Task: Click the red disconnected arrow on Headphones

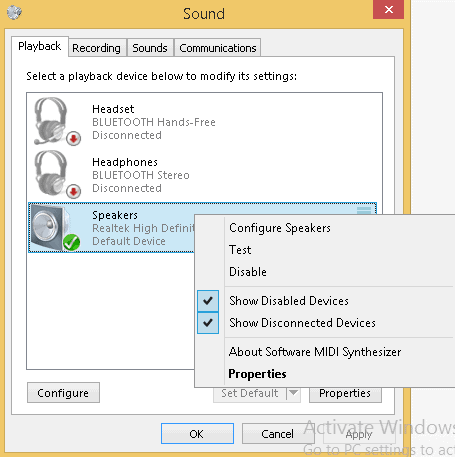Action: pyautogui.click(x=73, y=191)
